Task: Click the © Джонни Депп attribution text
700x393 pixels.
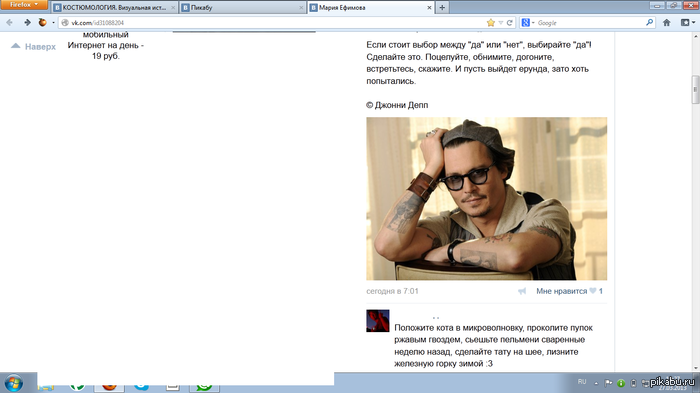Action: tap(397, 105)
